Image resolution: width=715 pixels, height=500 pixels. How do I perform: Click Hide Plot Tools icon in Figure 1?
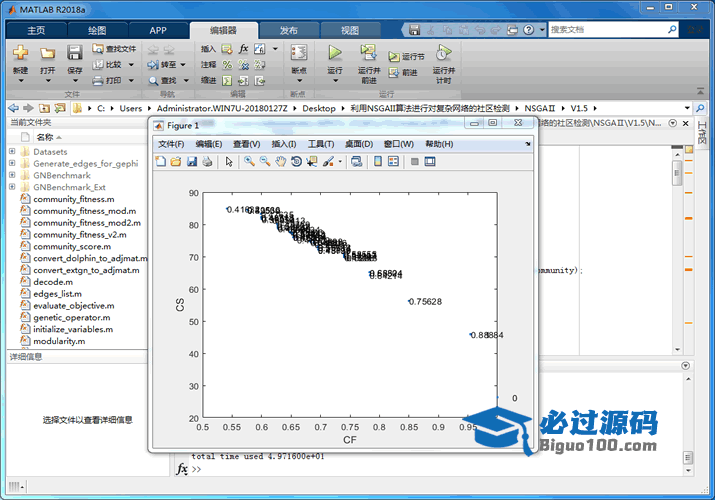pos(414,161)
